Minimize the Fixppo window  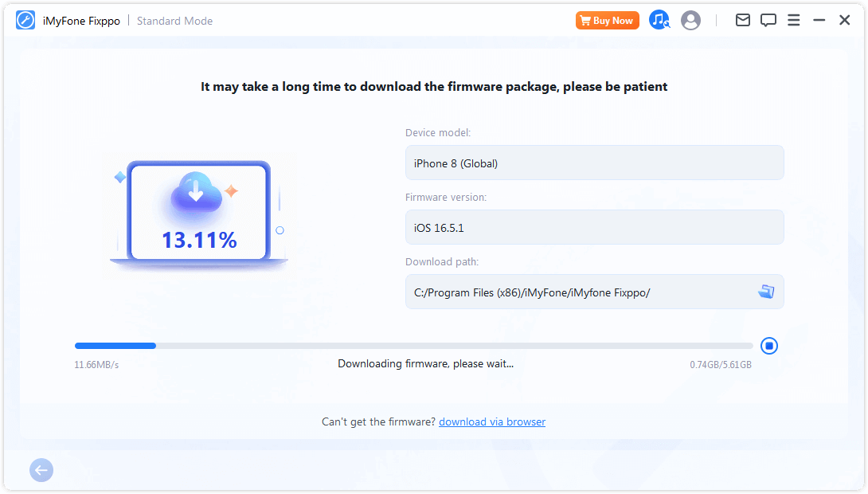coord(819,21)
